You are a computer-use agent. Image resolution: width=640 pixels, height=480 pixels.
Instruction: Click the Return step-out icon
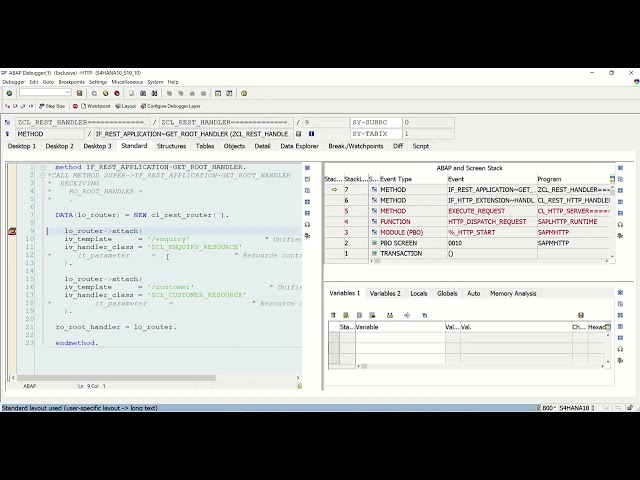pos(23,106)
